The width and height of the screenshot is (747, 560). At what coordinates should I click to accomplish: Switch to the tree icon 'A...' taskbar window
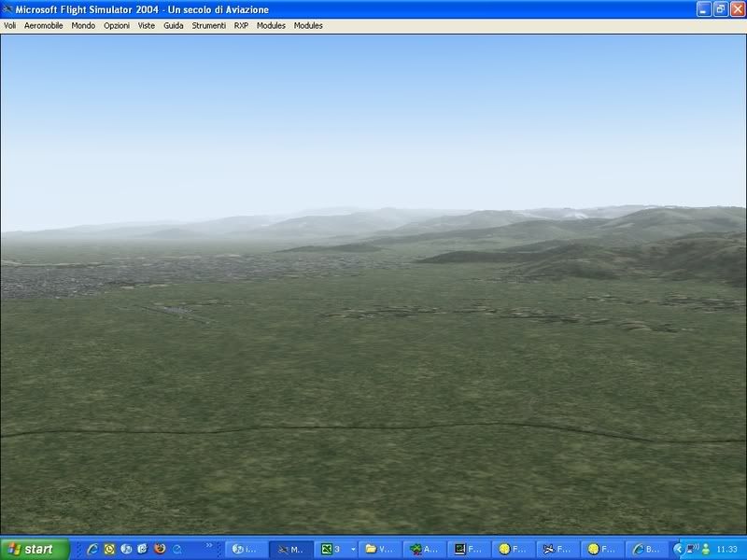pyautogui.click(x=424, y=549)
